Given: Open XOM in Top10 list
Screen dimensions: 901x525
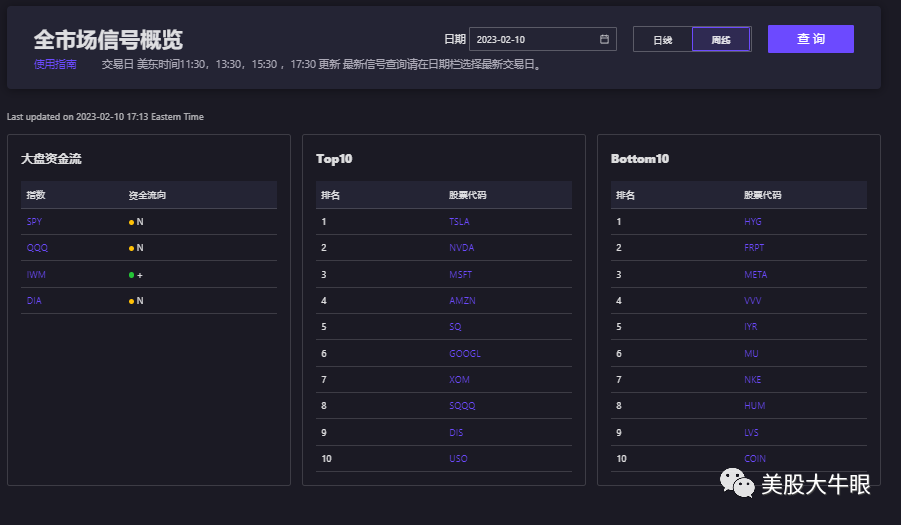Looking at the screenshot, I should point(459,380).
